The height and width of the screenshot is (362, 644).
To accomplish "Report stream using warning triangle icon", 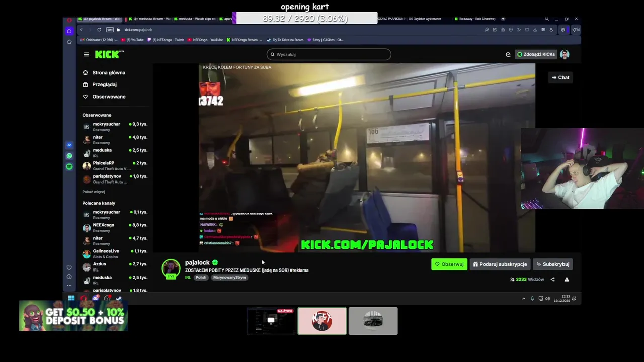I will tap(567, 280).
